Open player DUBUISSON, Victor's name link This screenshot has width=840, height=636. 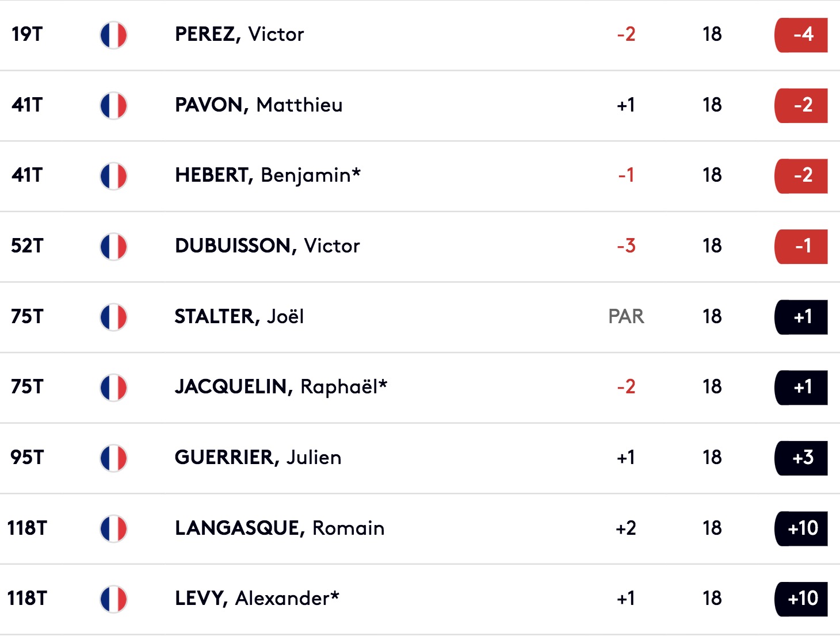(x=268, y=246)
